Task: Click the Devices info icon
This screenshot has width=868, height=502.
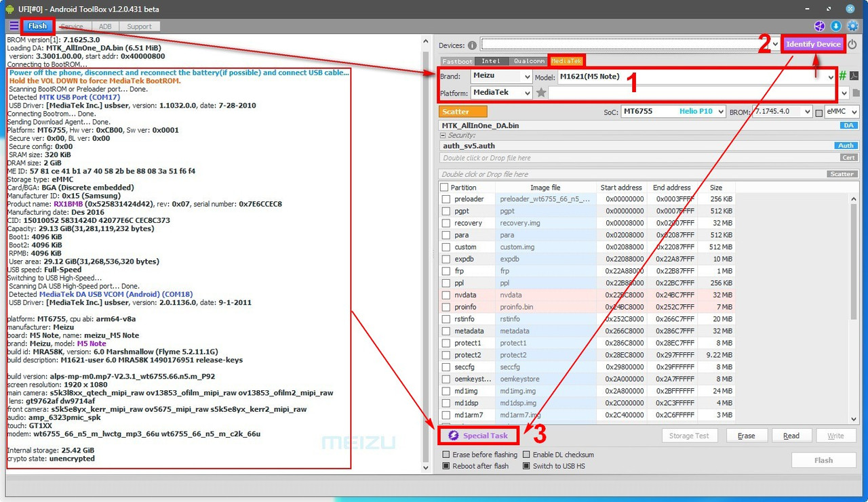Action: 472,45
